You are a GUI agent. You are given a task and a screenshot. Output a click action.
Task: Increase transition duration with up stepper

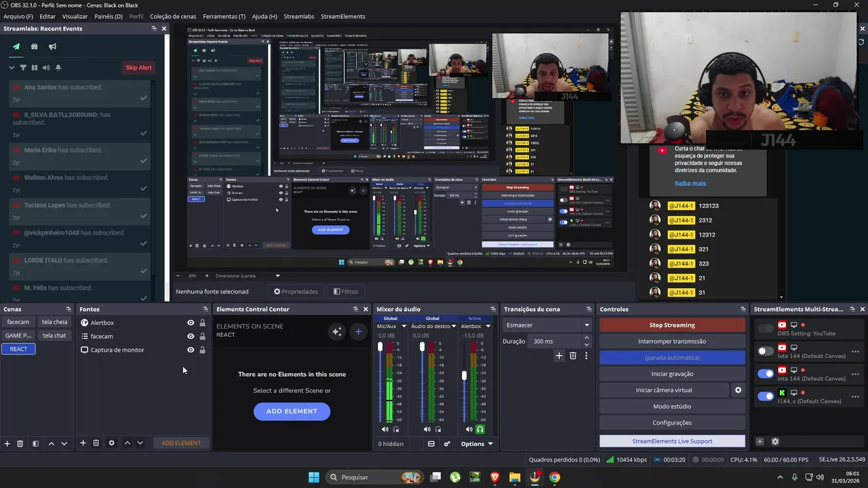pyautogui.click(x=587, y=339)
